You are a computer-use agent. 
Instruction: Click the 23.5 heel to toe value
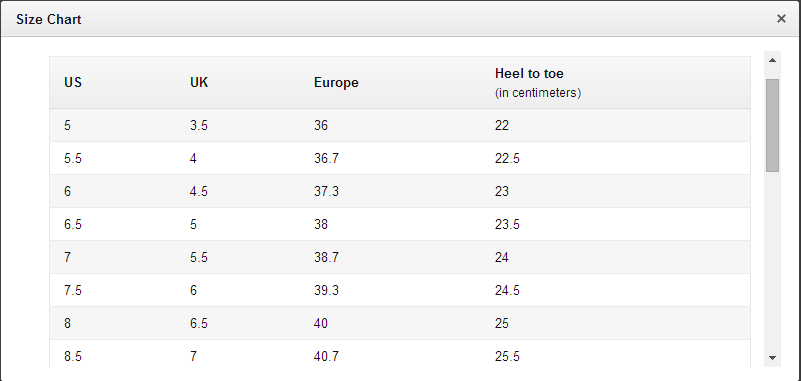(x=507, y=224)
